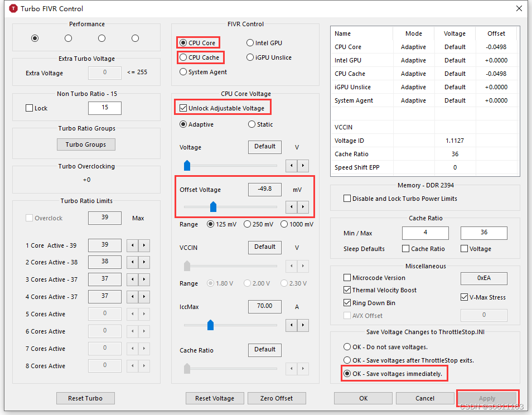Image resolution: width=532 pixels, height=415 pixels.
Task: Select OK - Save voltages after ThrottleStop exits
Action: (347, 360)
